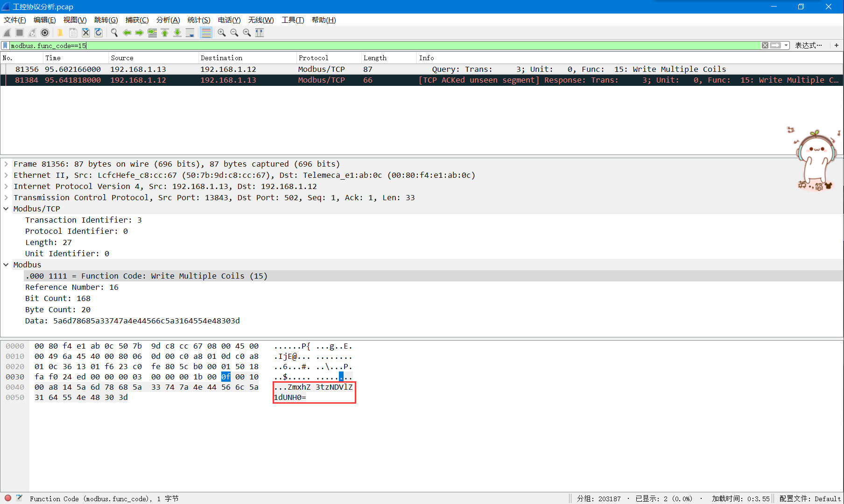Viewport: 844px width, 504px height.
Task: Click the highlighted 0f byte in hex dump
Action: pos(226,377)
